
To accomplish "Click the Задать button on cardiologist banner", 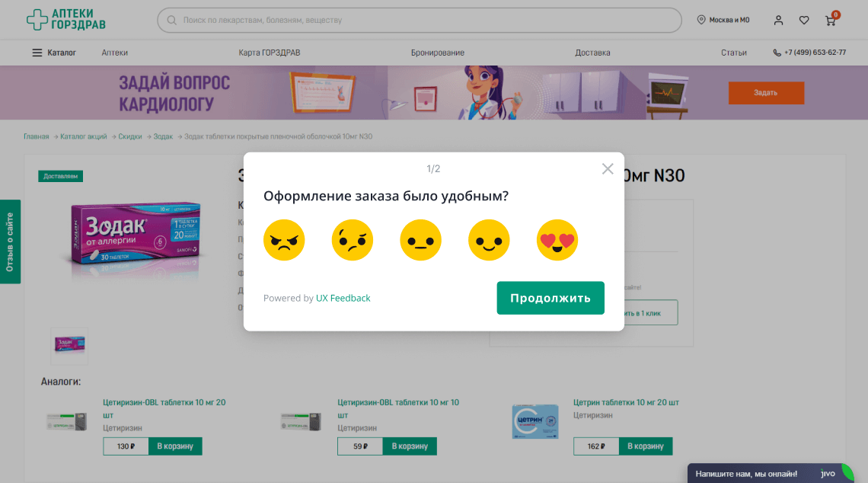I will point(766,92).
